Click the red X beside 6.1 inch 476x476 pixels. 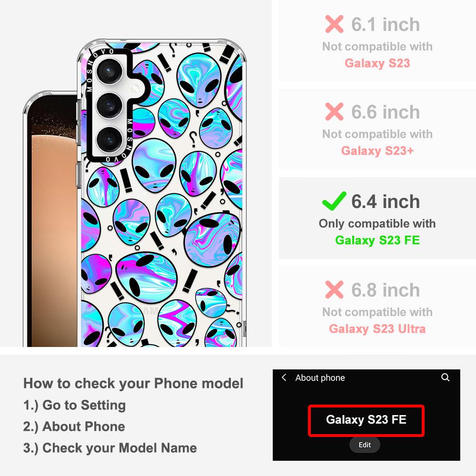(x=334, y=24)
